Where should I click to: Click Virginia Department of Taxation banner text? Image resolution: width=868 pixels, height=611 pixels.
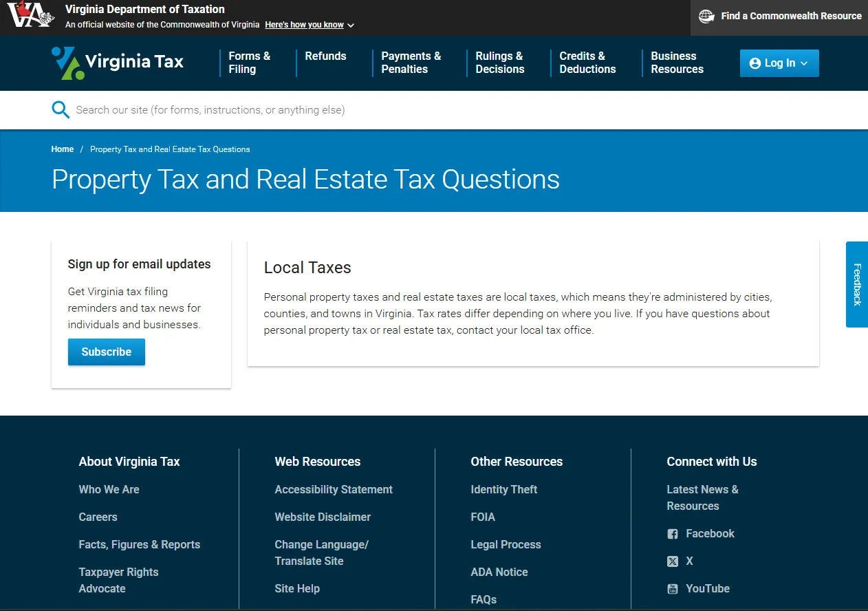click(145, 10)
